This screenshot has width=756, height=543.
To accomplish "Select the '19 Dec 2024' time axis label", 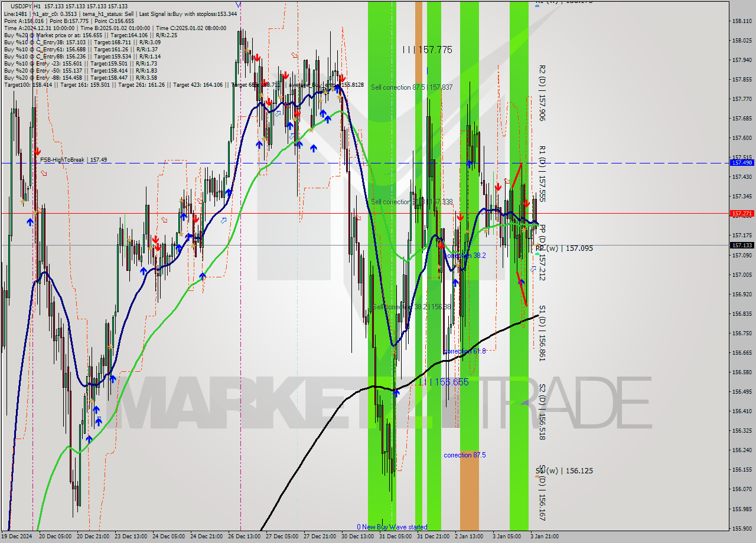I will 17,537.
